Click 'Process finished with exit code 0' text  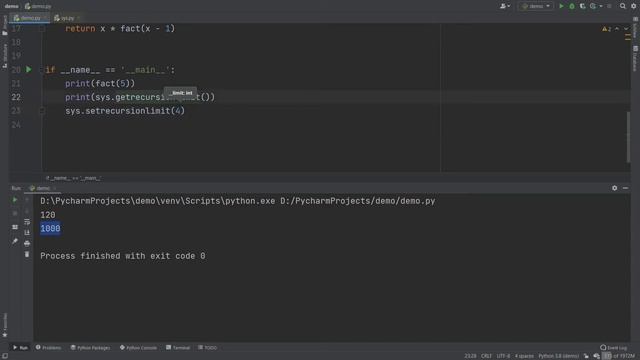pyautogui.click(x=123, y=256)
